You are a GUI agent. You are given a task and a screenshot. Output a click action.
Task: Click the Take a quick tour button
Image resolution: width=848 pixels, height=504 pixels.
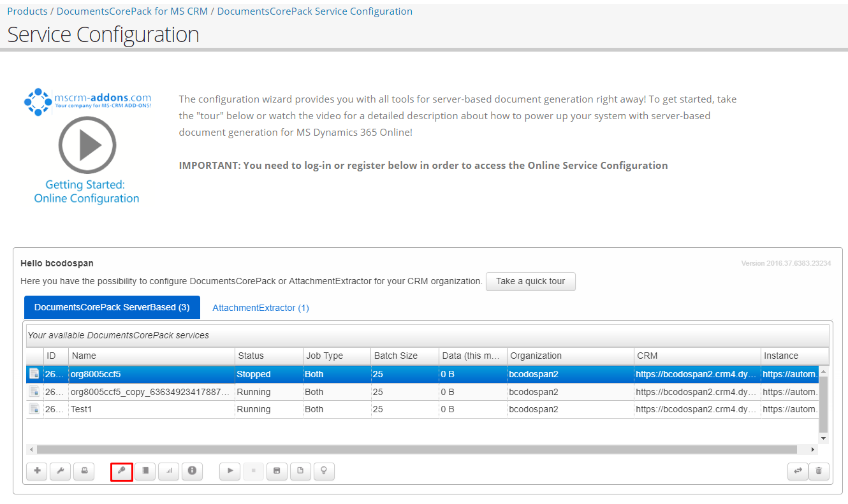530,281
